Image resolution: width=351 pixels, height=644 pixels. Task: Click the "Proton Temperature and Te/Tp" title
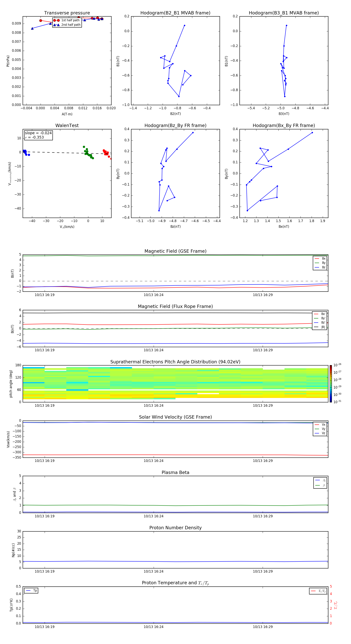point(175,583)
